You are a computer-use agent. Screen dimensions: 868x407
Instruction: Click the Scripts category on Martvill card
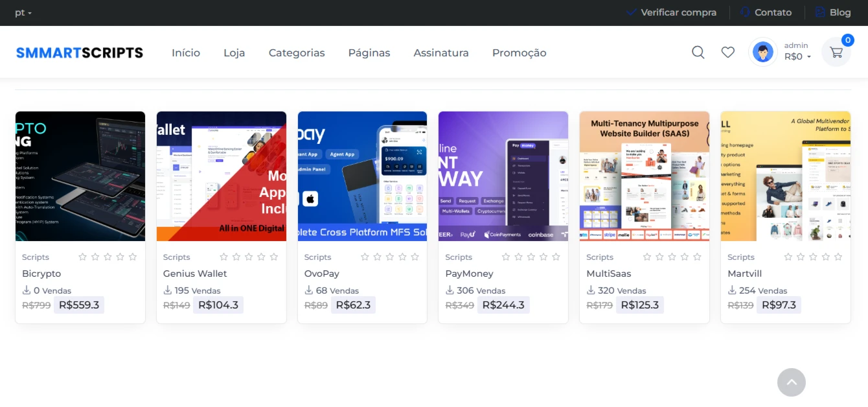pos(741,257)
